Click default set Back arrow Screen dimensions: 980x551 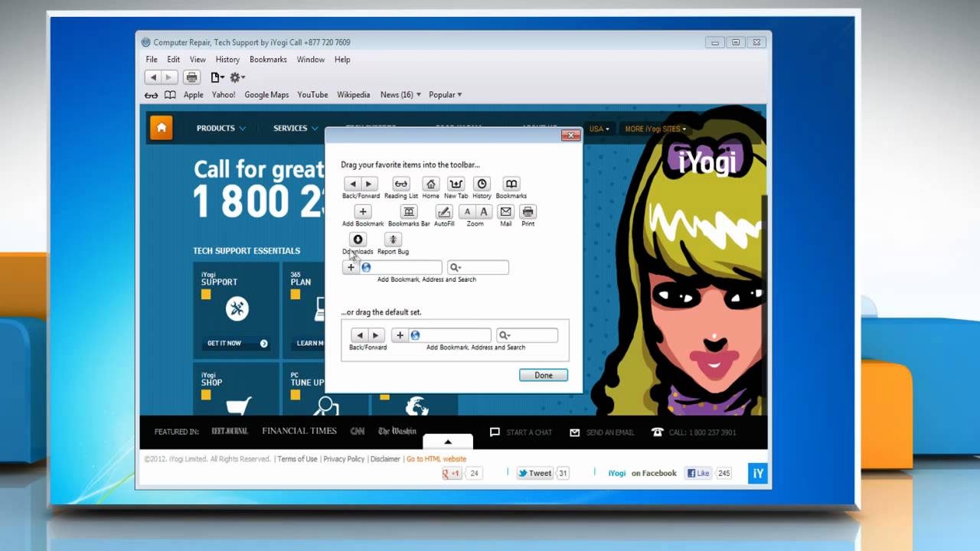click(x=359, y=335)
